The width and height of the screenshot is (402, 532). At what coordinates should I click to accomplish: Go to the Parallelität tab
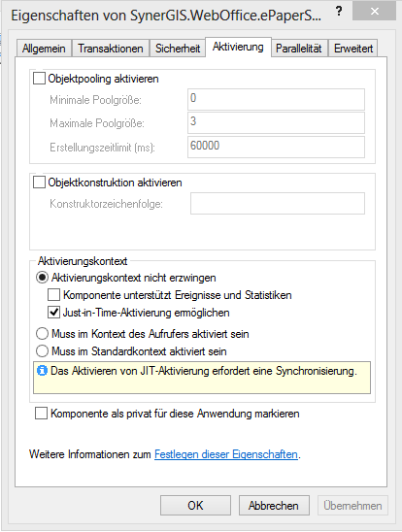point(299,49)
